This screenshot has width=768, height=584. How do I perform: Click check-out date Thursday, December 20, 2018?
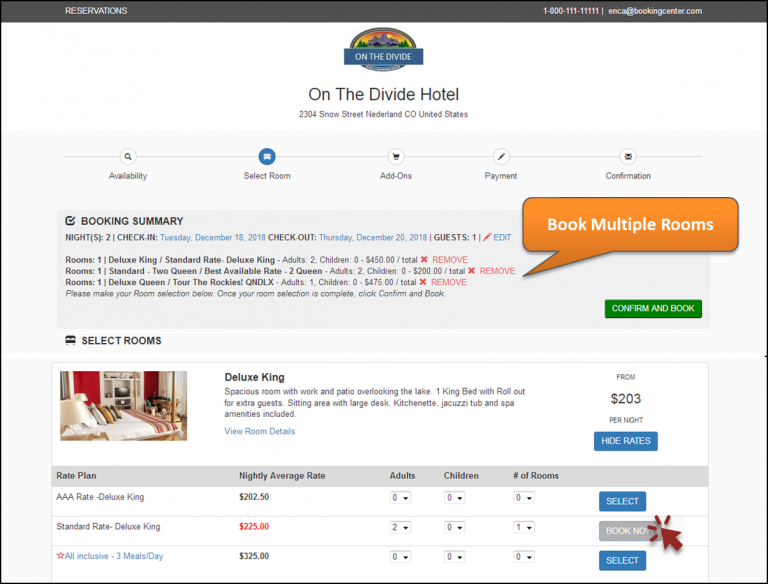click(373, 238)
